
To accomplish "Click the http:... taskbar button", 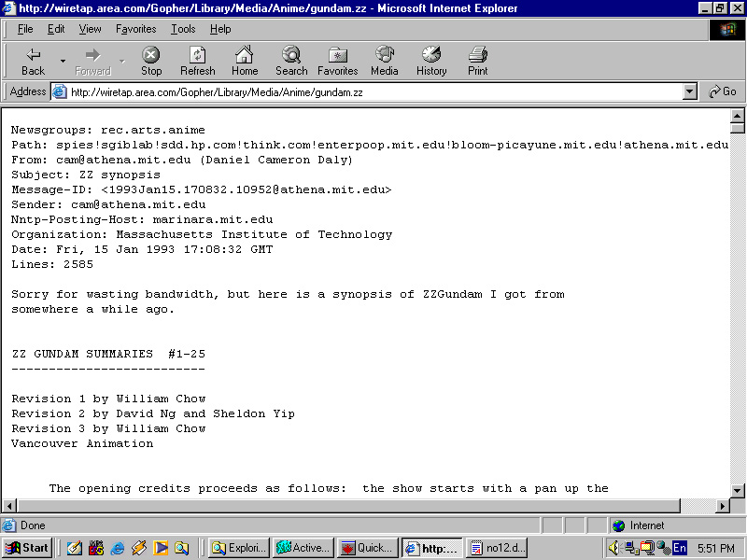I will click(432, 548).
